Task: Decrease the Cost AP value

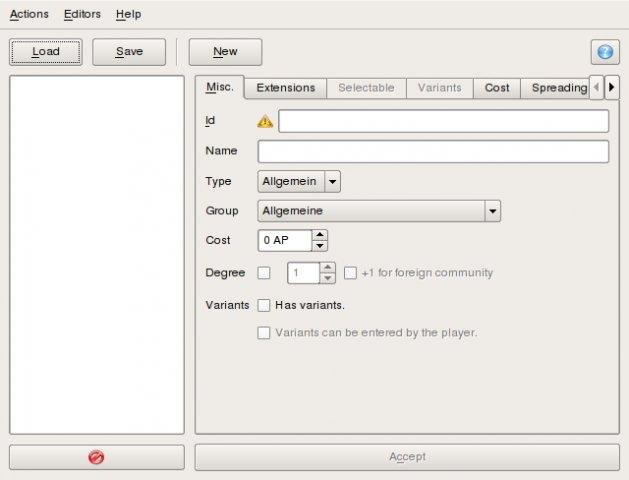Action: (x=320, y=245)
